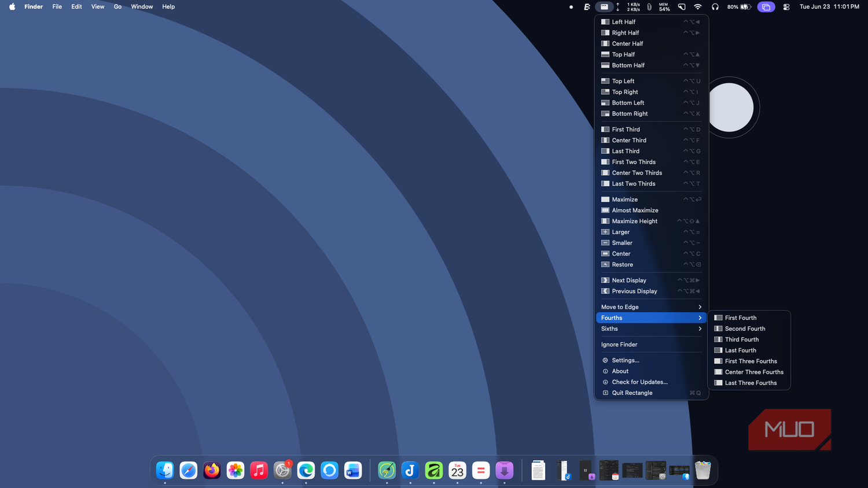This screenshot has width=868, height=488.
Task: Expand the Sixths submenu
Action: click(652, 329)
